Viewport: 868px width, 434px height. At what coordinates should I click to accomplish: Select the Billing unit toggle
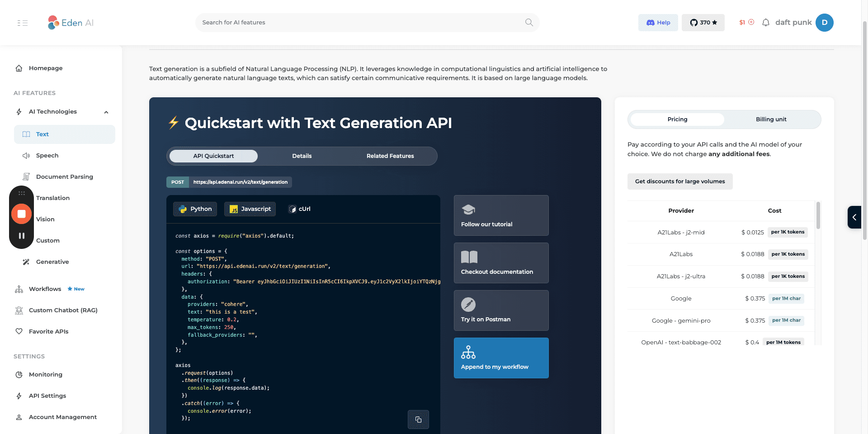[x=771, y=119]
